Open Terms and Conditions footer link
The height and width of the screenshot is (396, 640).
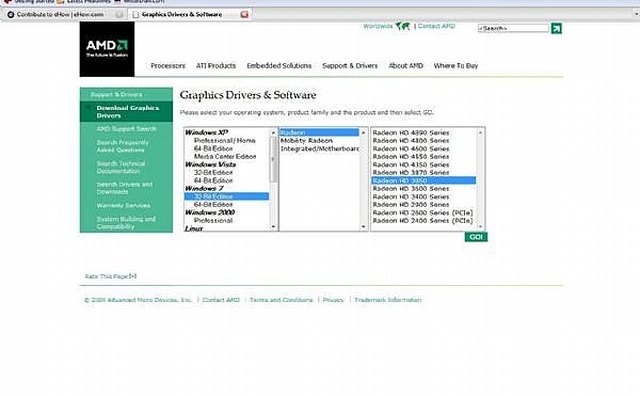(x=281, y=300)
